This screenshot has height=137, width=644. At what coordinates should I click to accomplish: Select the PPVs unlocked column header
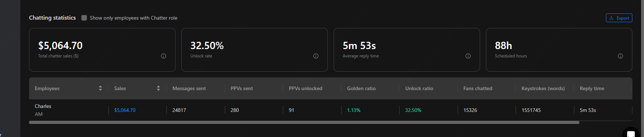coord(305,88)
